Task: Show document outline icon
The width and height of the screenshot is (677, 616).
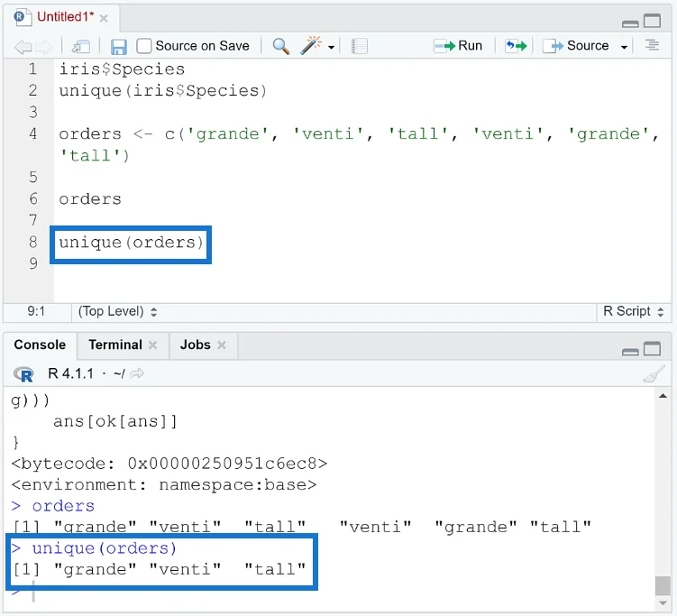Action: point(652,45)
